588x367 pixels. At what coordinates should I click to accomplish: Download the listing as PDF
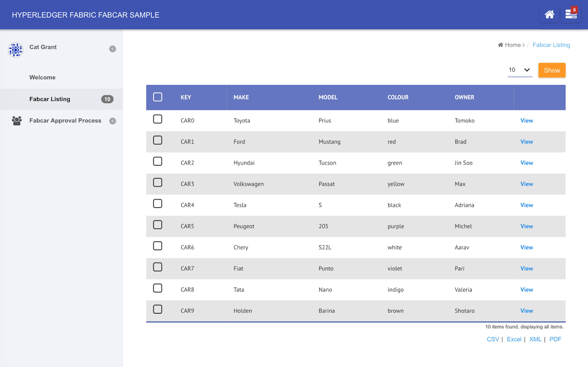(555, 339)
